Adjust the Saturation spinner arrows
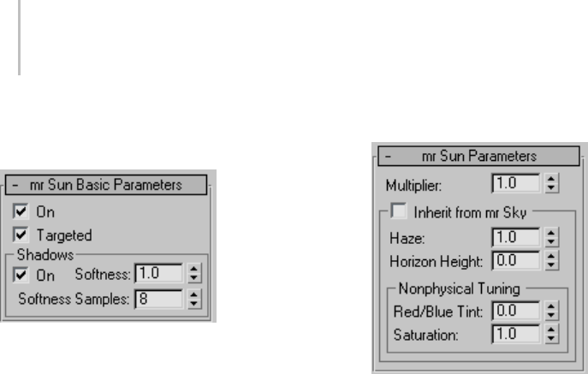 551,333
